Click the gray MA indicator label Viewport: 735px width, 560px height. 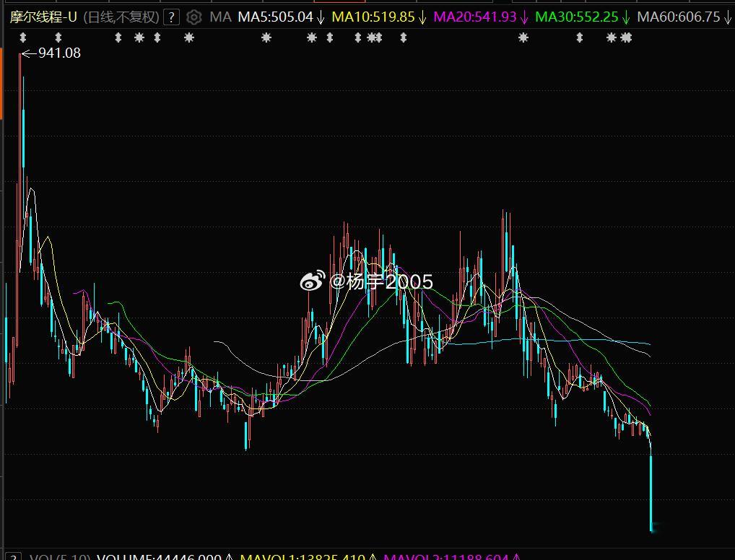click(220, 17)
